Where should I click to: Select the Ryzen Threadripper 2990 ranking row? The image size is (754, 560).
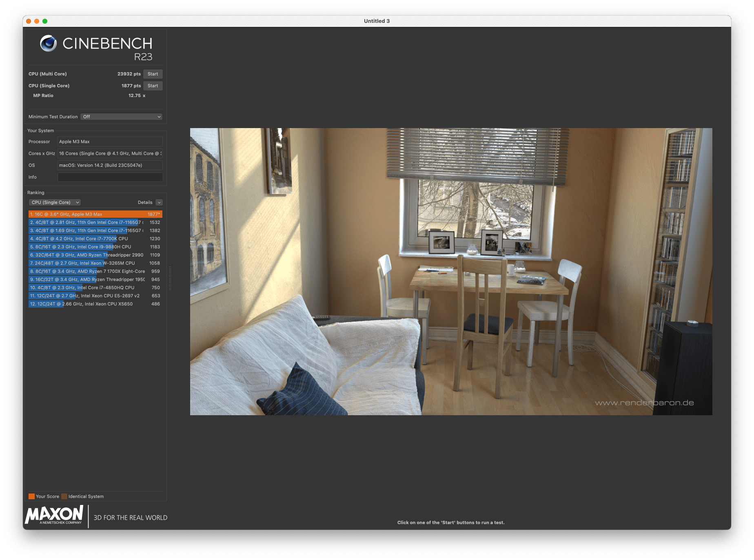[95, 255]
